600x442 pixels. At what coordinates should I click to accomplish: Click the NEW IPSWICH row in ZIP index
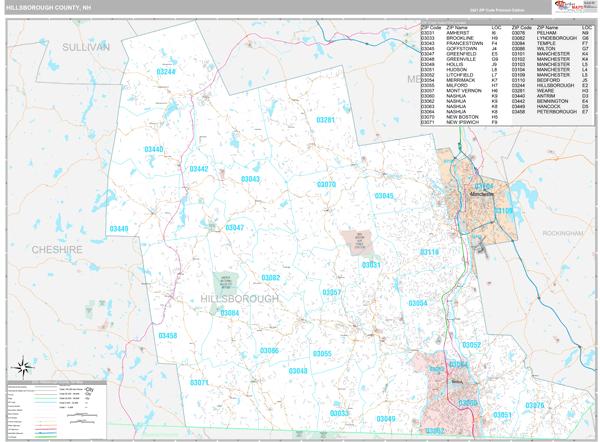(x=463, y=122)
